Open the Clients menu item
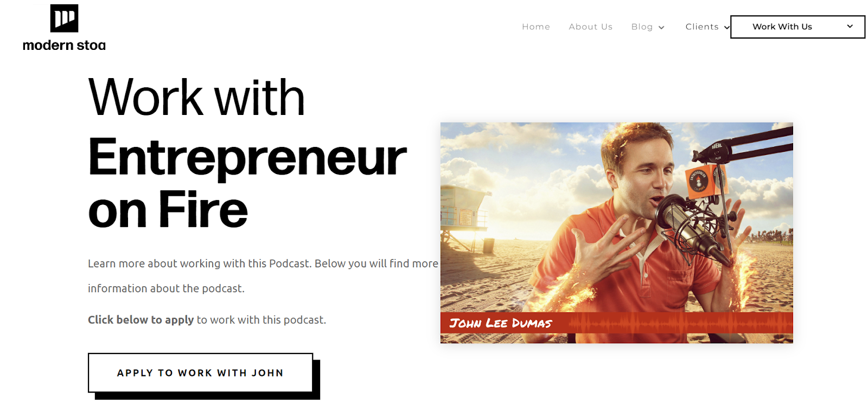Screen dimensions: 868x404 click(702, 27)
